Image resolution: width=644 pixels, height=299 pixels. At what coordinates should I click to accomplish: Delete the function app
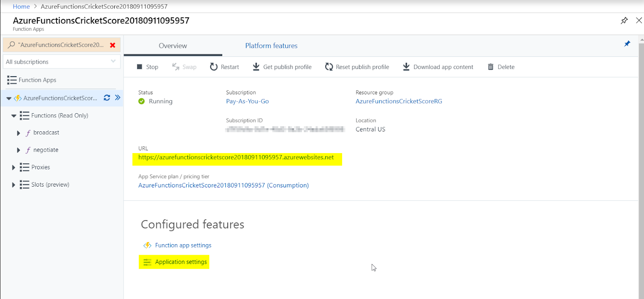(x=501, y=67)
